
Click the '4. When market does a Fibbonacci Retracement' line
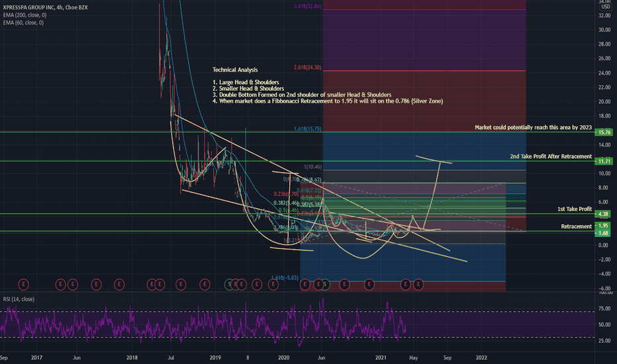[x=328, y=101]
